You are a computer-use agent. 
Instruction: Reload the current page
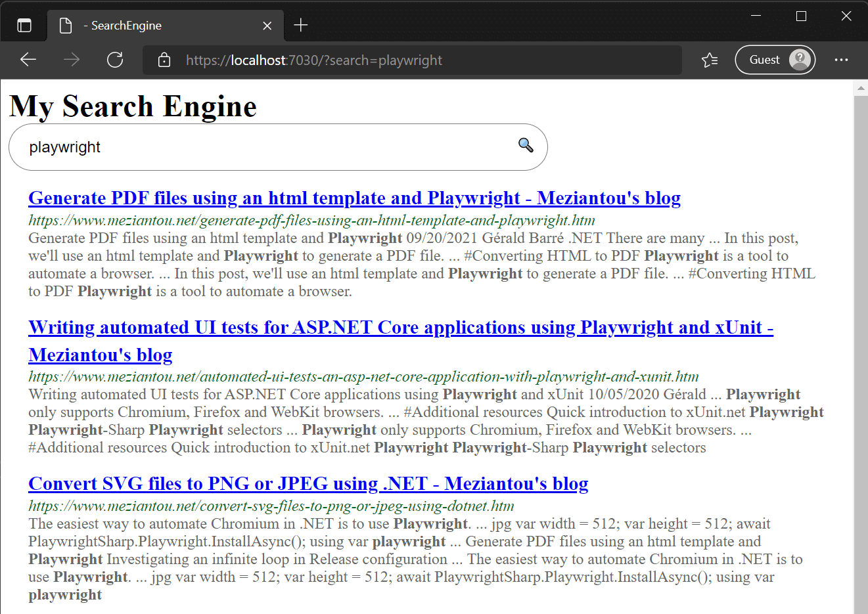(x=115, y=60)
